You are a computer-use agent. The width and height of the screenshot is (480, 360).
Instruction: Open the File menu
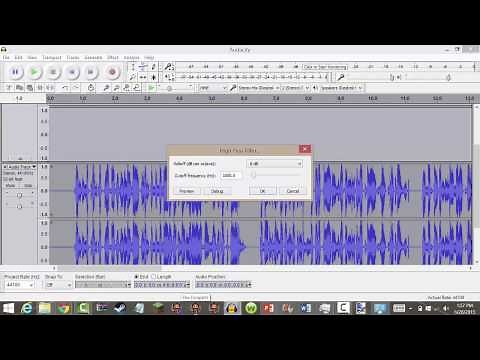tap(6, 57)
